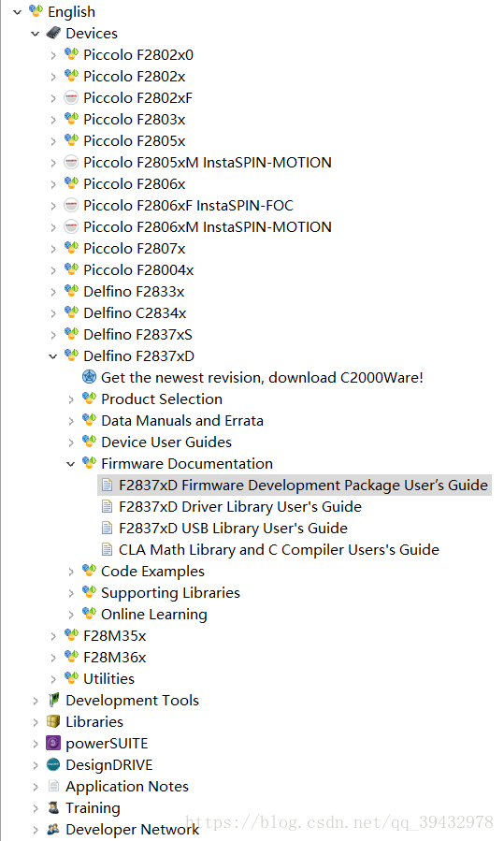This screenshot has height=841, width=504.
Task: Select the Piccolo F2806x item
Action: [134, 184]
